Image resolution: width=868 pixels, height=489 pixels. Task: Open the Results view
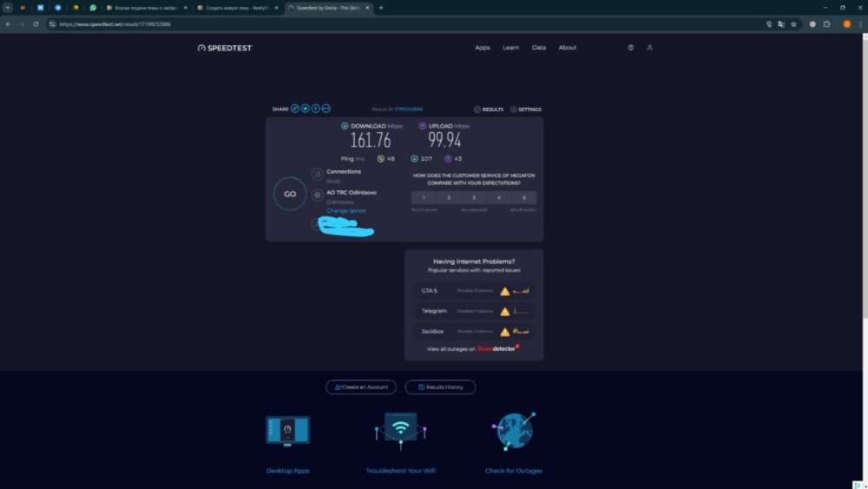(489, 109)
